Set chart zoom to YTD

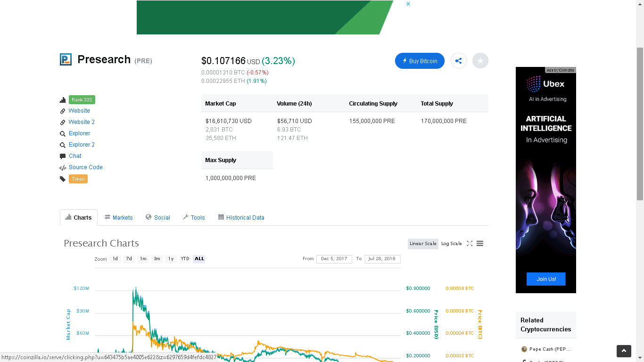(185, 259)
